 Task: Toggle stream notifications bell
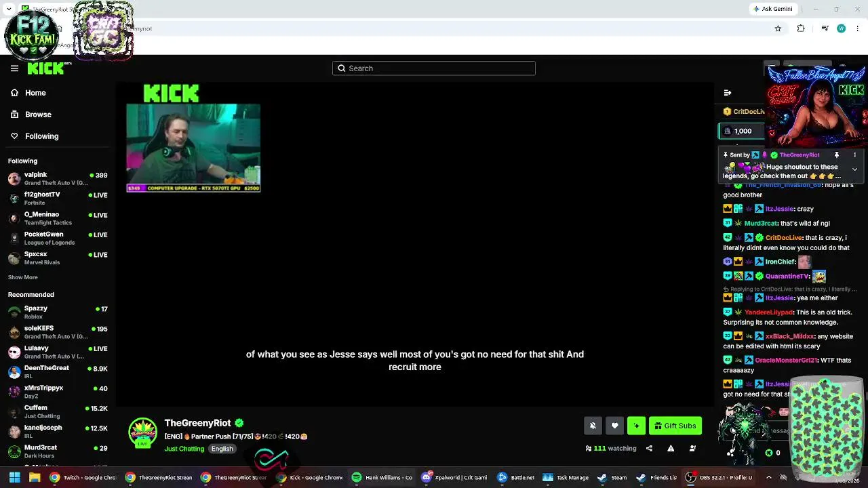coord(593,426)
